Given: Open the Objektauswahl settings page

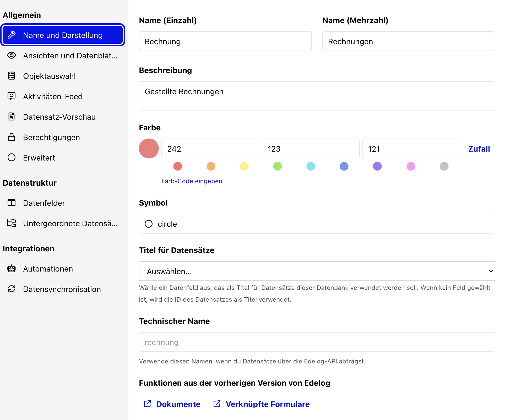Looking at the screenshot, I should (x=63, y=76).
